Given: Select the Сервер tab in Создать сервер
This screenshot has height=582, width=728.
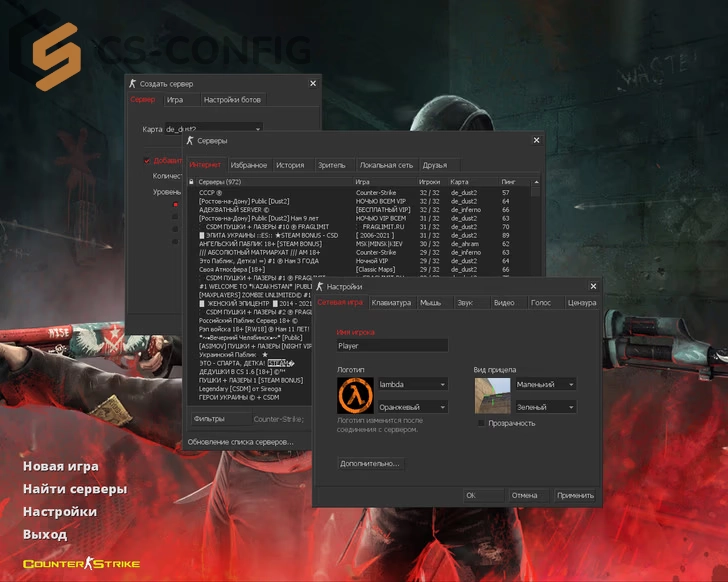Looking at the screenshot, I should point(143,99).
